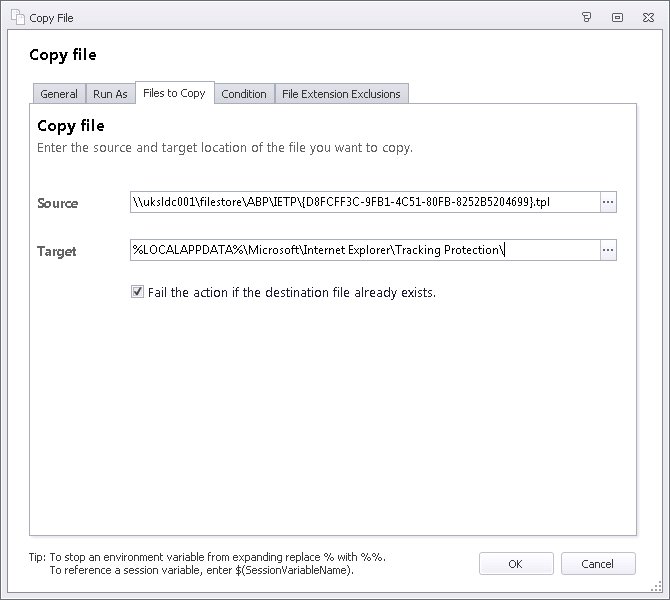
Task: Uncheck fail if destination exists checkbox
Action: point(138,293)
